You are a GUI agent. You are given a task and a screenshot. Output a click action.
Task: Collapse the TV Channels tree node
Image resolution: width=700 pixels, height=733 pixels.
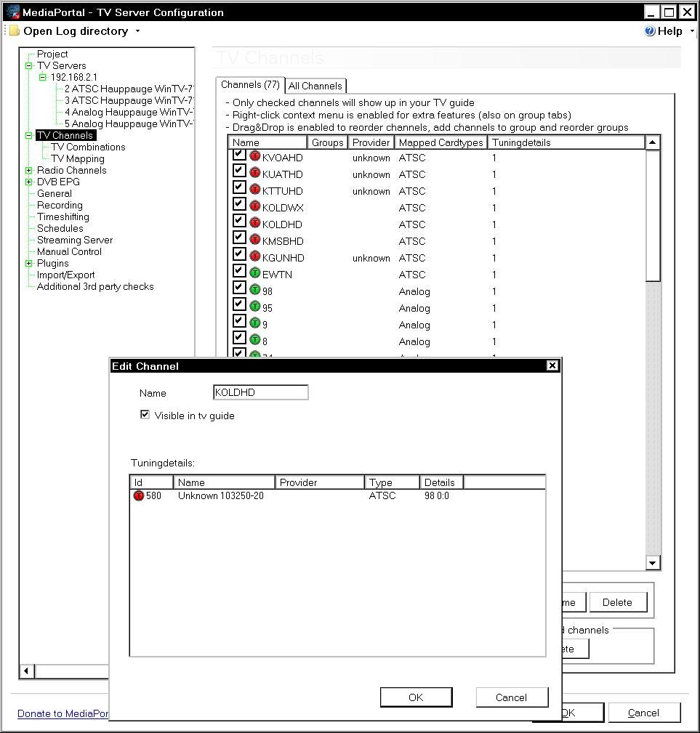click(29, 136)
